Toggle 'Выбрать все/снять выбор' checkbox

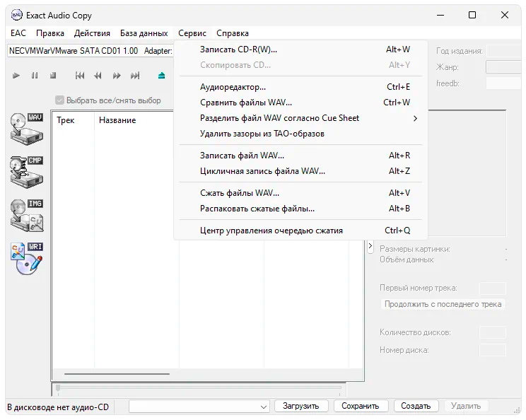pos(60,100)
